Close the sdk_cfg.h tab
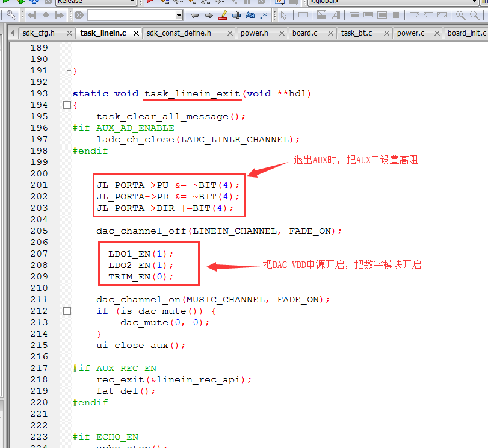 (69, 33)
